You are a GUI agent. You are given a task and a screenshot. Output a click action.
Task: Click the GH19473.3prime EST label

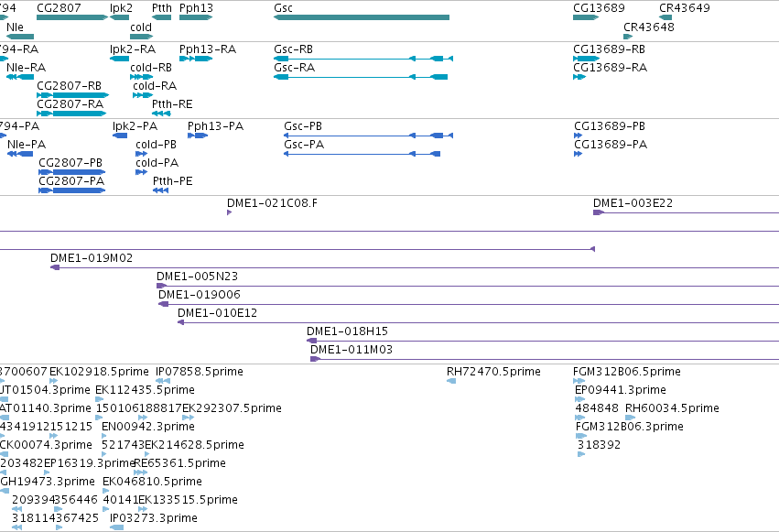48,483
